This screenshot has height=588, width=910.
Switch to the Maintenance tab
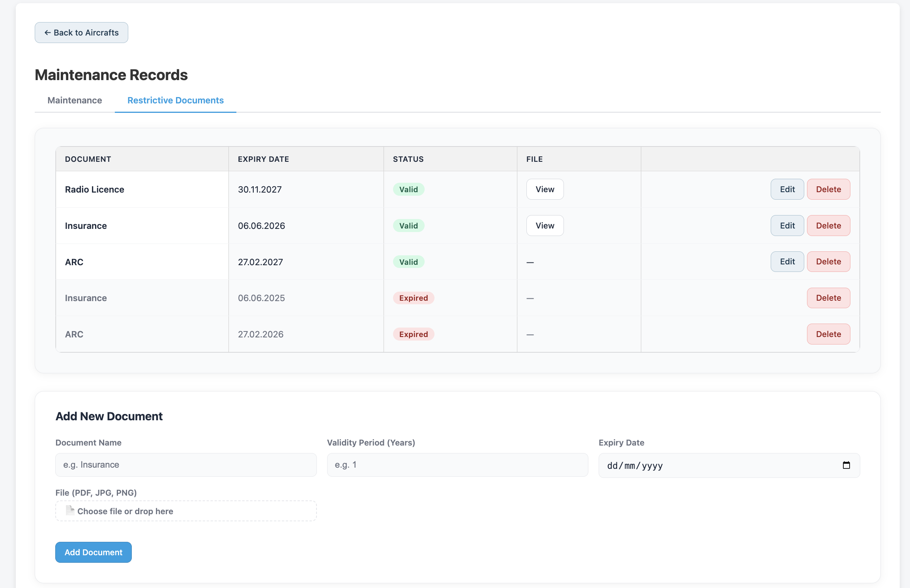point(75,100)
